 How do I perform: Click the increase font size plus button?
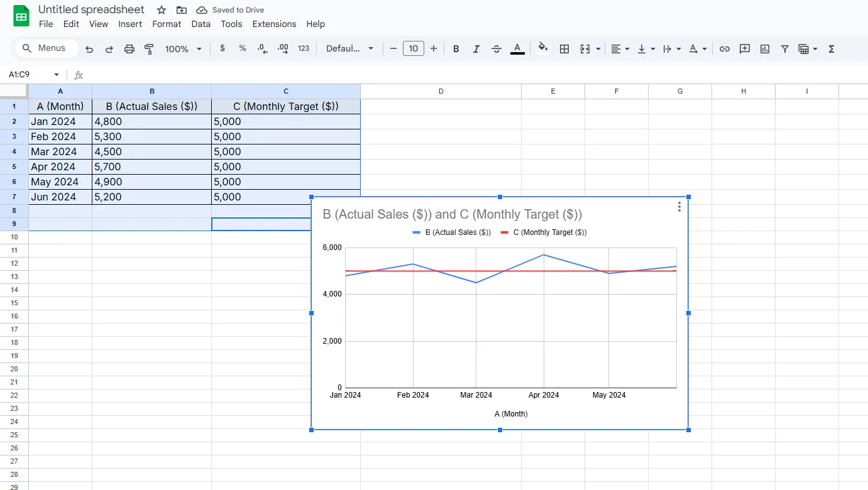pos(434,49)
